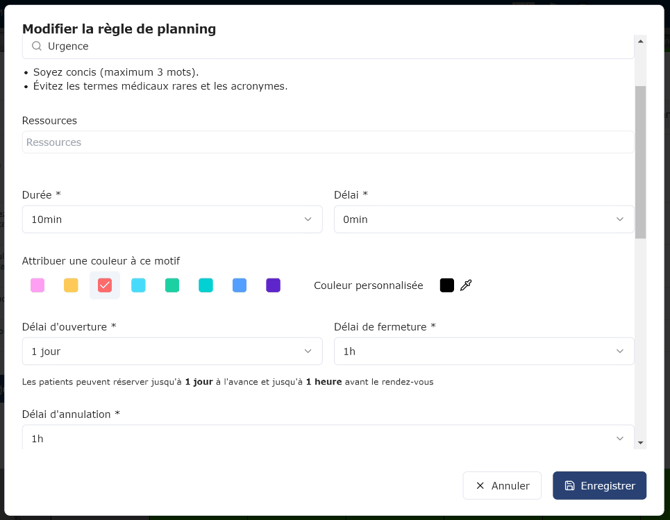The width and height of the screenshot is (670, 520).
Task: Click the search magnifier icon beside Urgence
Action: tap(37, 46)
